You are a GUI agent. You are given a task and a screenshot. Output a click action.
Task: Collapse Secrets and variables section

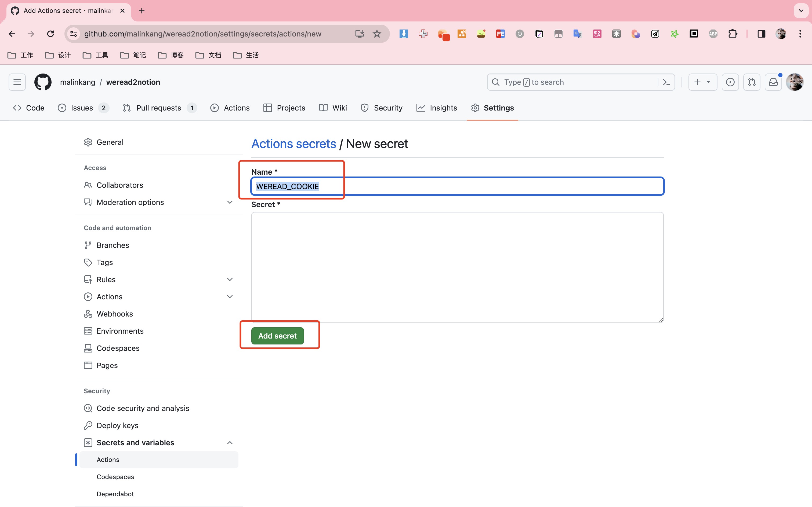[230, 443]
